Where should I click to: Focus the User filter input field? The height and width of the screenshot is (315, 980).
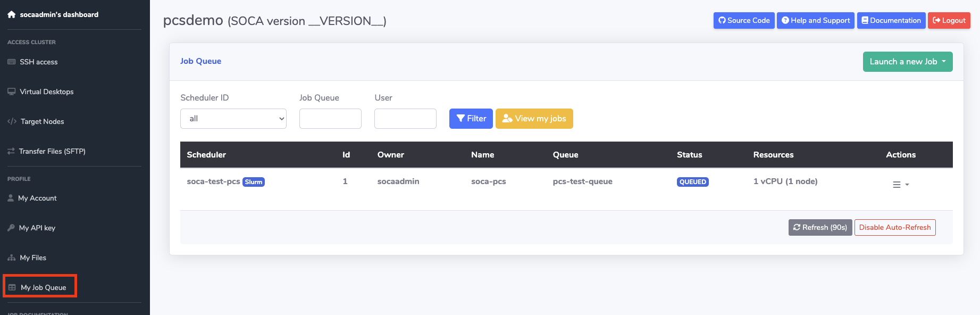pos(405,119)
